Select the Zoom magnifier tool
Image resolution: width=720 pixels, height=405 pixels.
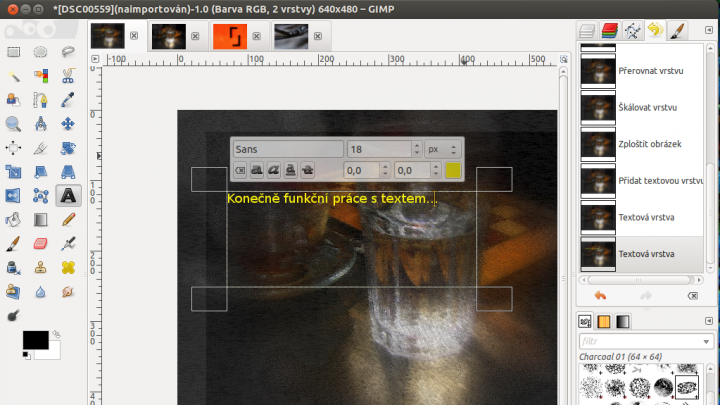coord(13,124)
